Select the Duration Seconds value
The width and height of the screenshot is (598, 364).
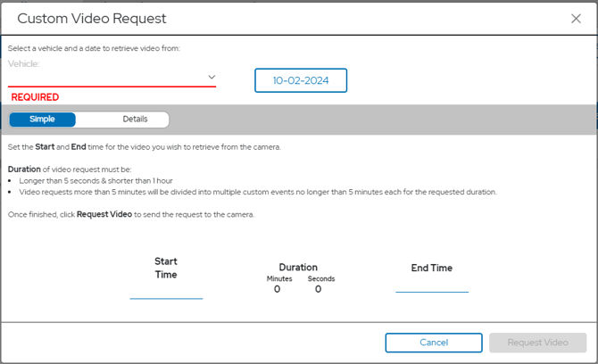click(318, 289)
